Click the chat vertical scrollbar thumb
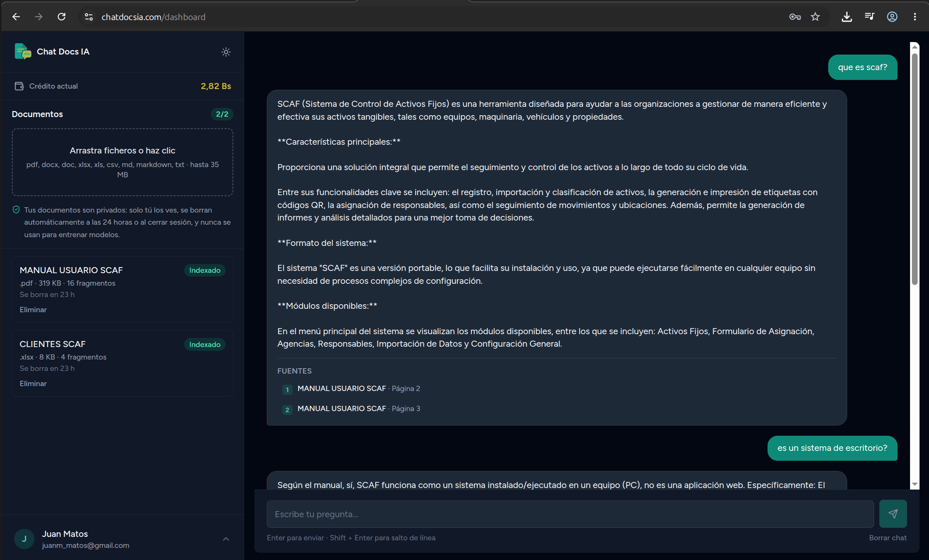929x560 pixels. pyautogui.click(x=915, y=169)
